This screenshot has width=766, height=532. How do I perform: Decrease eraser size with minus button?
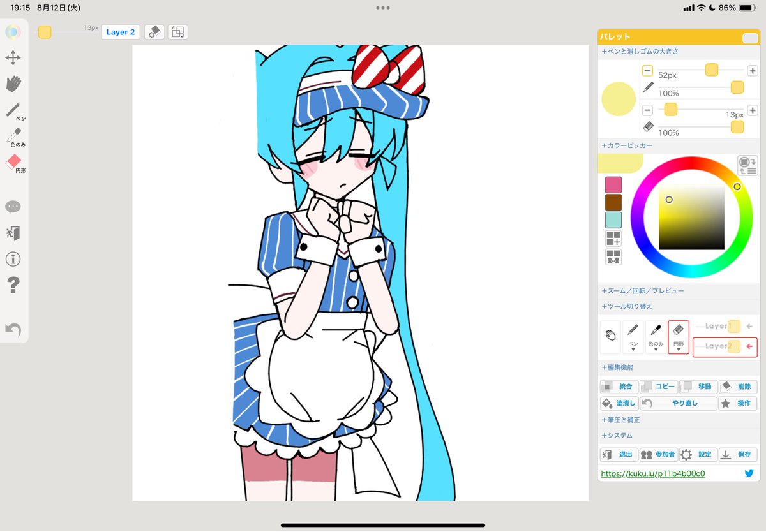(x=647, y=110)
